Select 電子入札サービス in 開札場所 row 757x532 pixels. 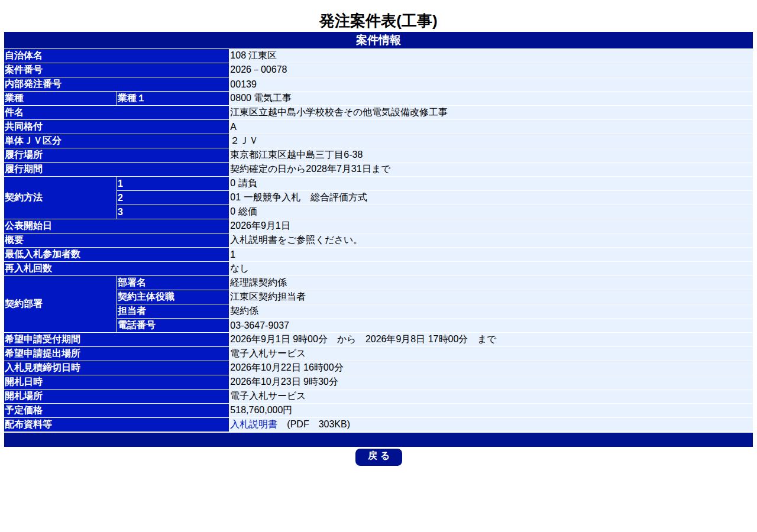point(268,396)
